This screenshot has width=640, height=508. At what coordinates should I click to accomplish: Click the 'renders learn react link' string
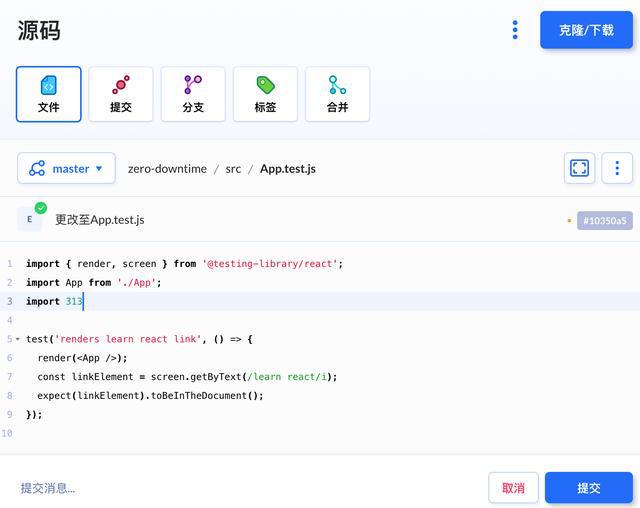[x=128, y=339]
